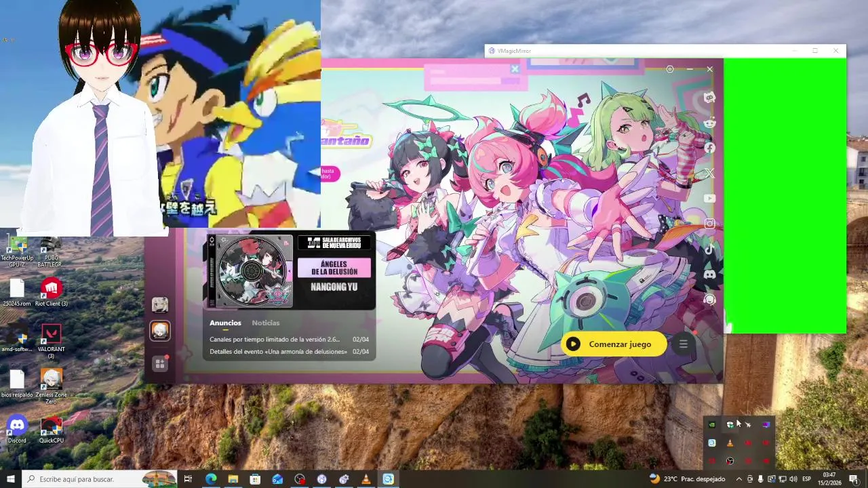This screenshot has width=868, height=488.
Task: Open Discord desktop shortcut
Action: point(17,429)
